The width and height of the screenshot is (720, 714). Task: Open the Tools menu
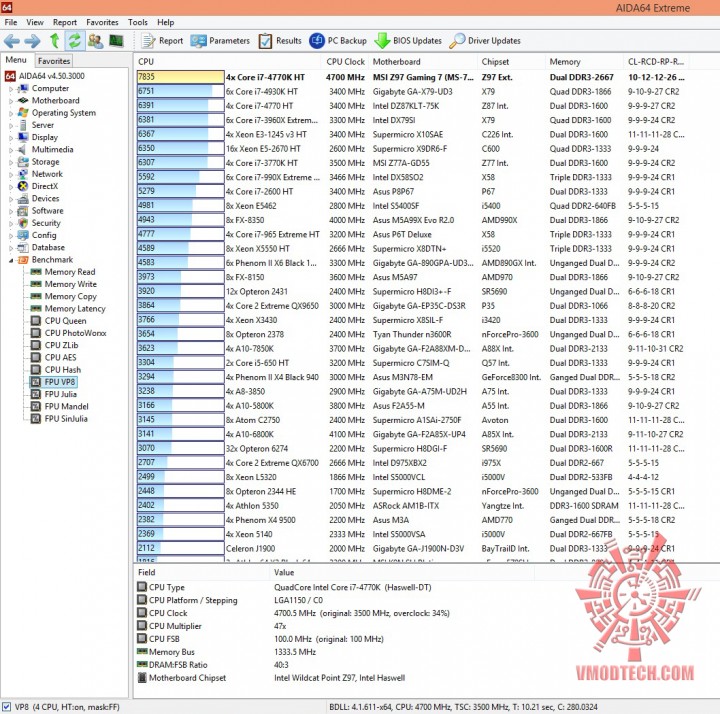point(138,22)
